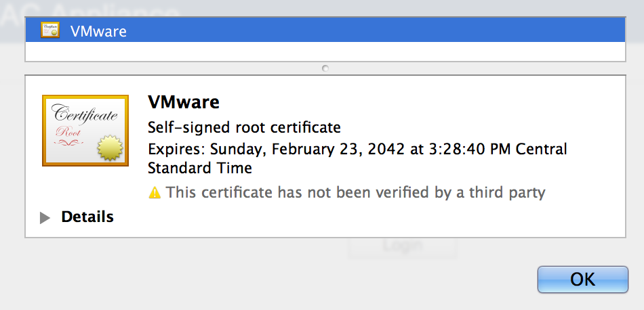Click the cursive 'Certificate' word on the image
Image resolution: width=644 pixels, height=310 pixels.
[84, 114]
